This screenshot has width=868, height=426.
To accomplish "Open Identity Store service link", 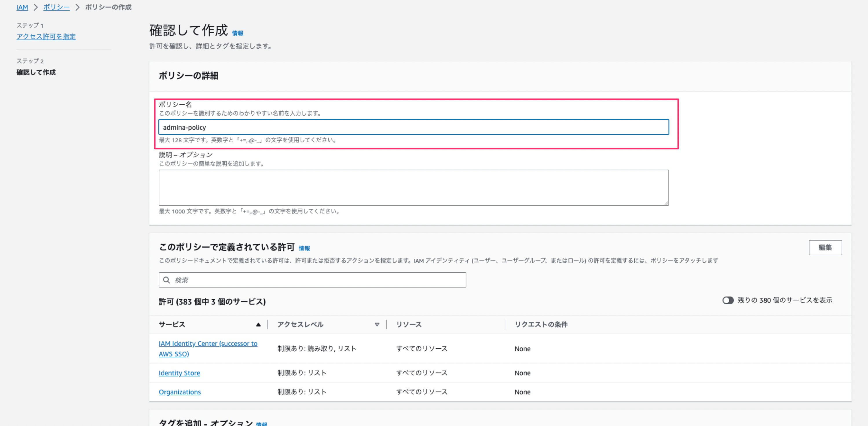I will point(179,373).
